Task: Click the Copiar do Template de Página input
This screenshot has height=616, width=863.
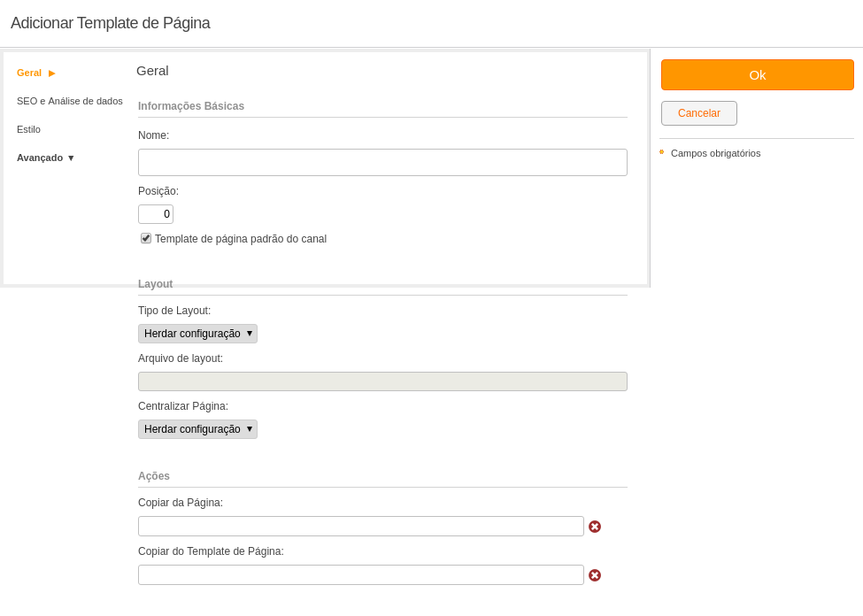Action: click(x=361, y=574)
